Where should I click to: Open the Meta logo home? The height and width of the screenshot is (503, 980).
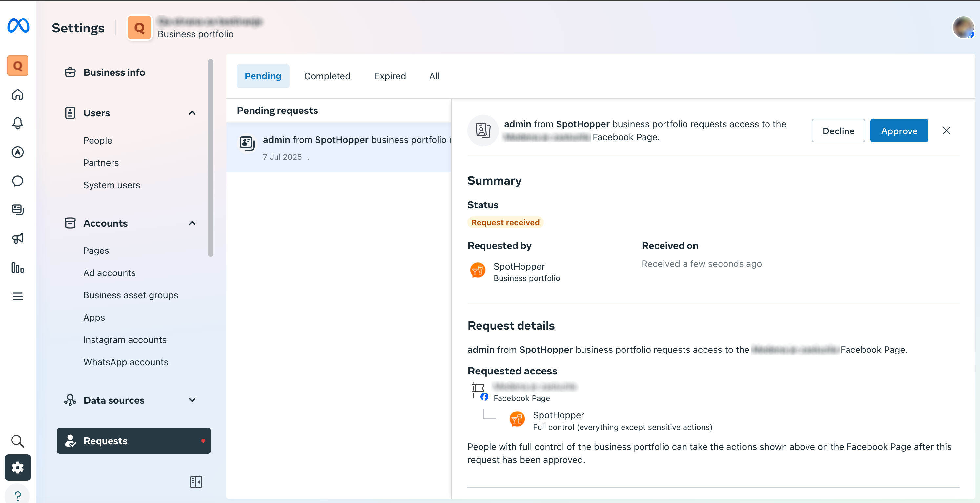click(18, 26)
